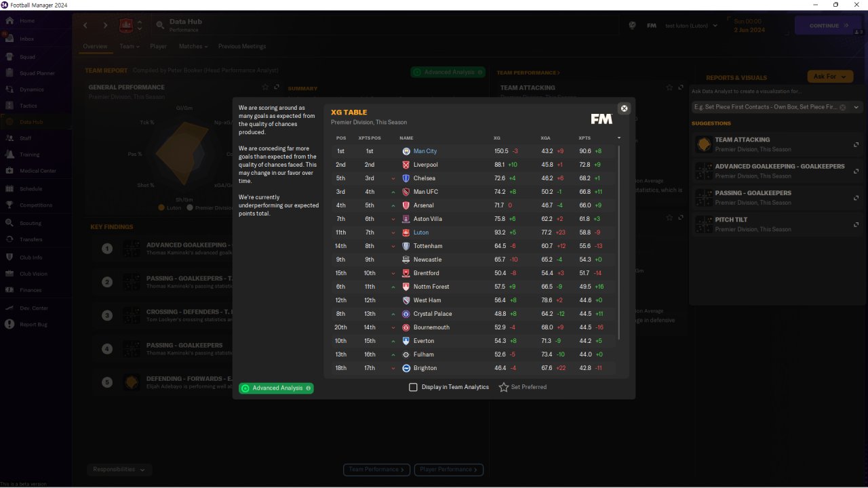
Task: Open the Team Performance button at the bottom
Action: click(x=377, y=469)
